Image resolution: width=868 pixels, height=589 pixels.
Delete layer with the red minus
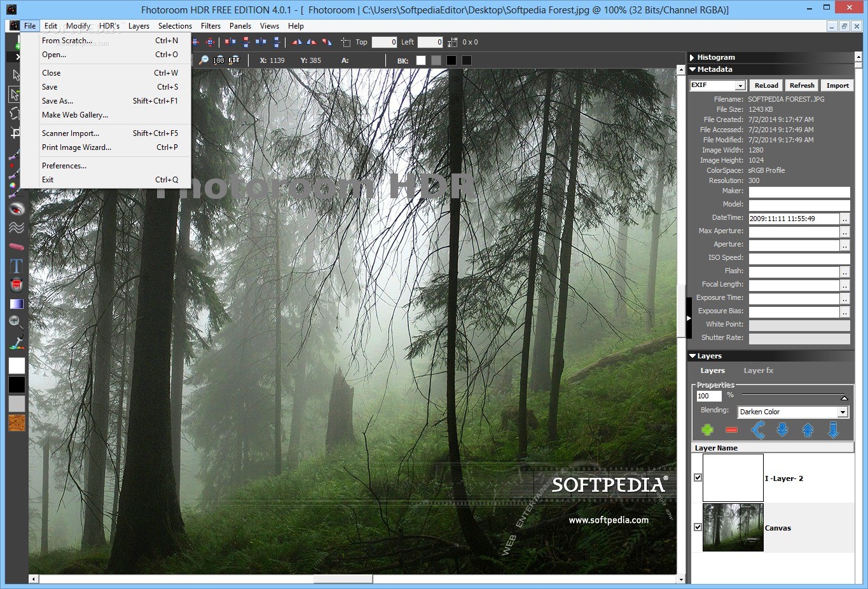click(731, 430)
